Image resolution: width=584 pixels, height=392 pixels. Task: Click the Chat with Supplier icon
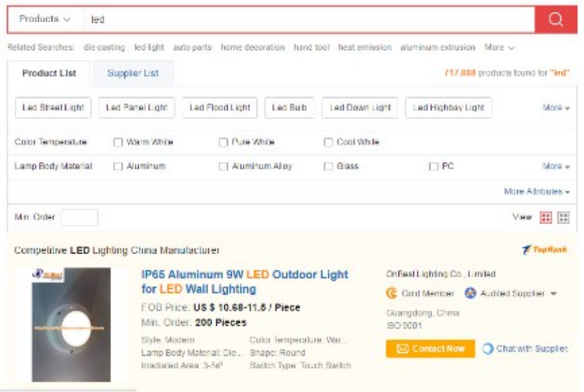click(488, 349)
